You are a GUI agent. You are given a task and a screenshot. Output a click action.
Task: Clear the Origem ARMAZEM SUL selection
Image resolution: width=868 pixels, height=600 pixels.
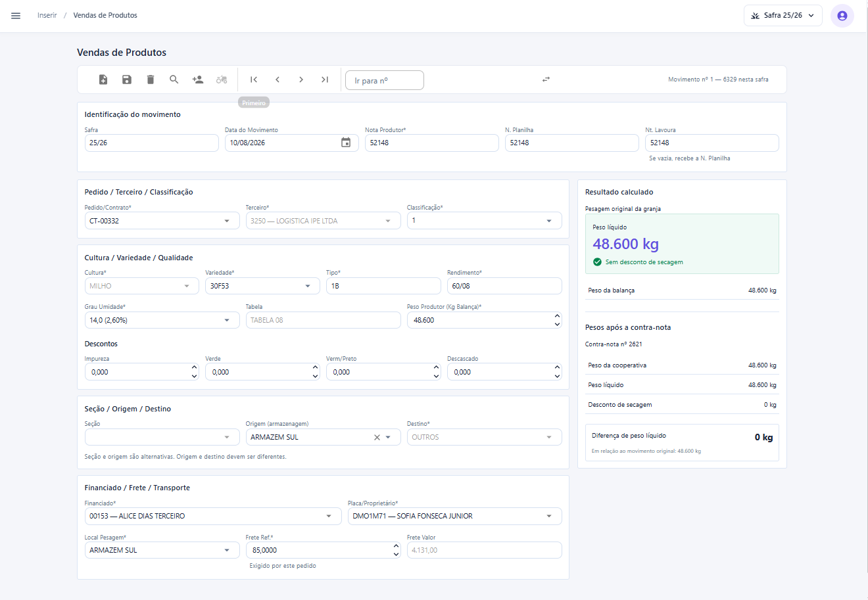coord(377,437)
